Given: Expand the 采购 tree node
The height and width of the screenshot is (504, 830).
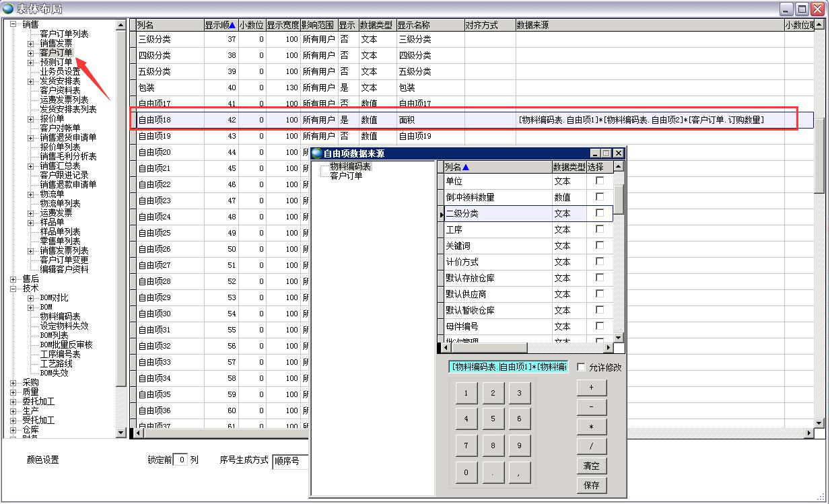Looking at the screenshot, I should [x=13, y=382].
